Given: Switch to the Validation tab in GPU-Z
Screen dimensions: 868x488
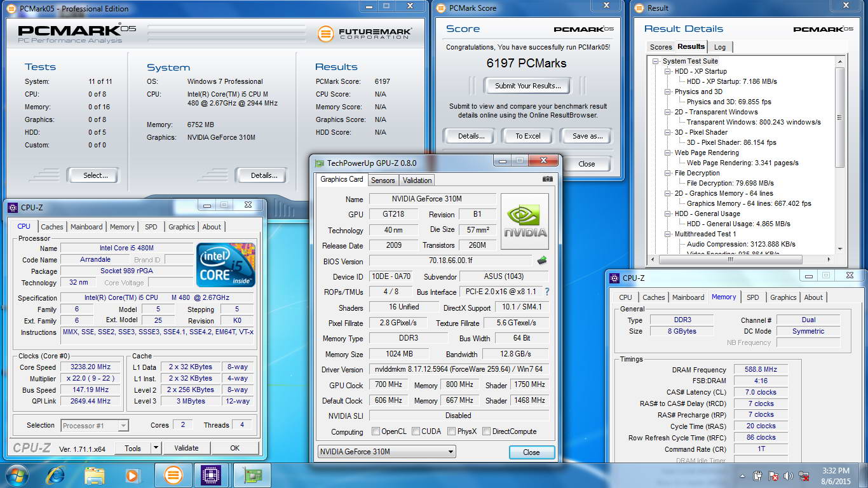Looking at the screenshot, I should pyautogui.click(x=417, y=180).
